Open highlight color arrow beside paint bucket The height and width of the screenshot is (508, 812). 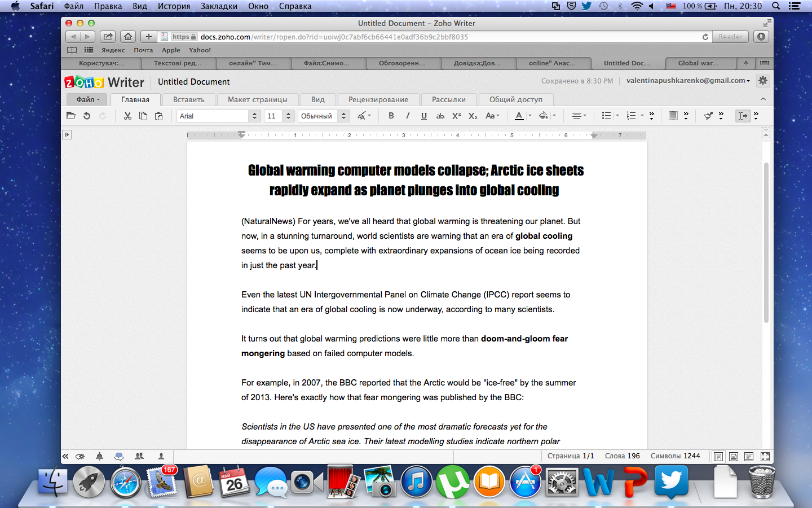(x=554, y=116)
